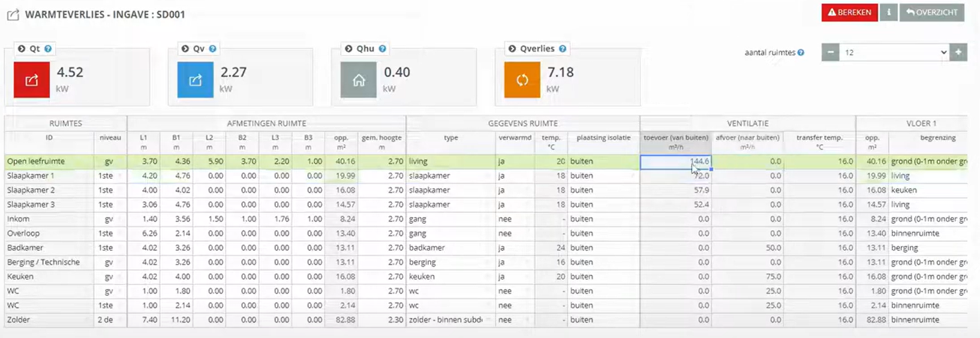The height and width of the screenshot is (338, 980).
Task: Open help icon beside aantal ruimtes
Action: pyautogui.click(x=801, y=53)
